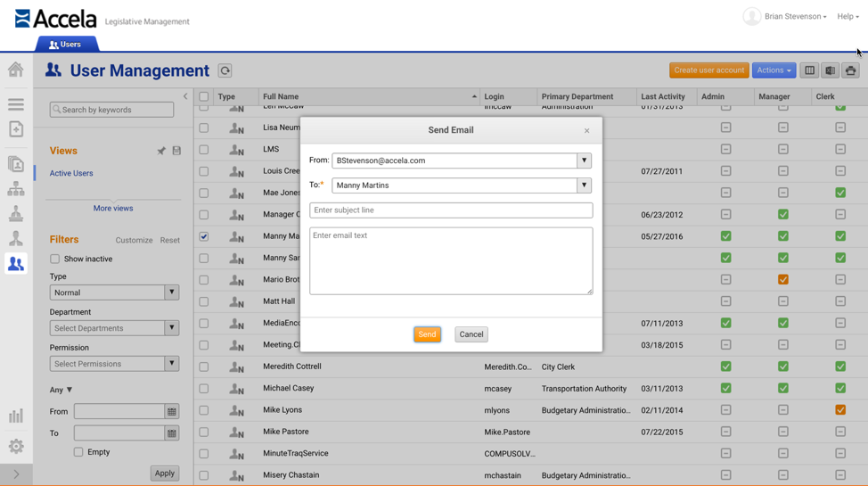Click the From date input field
Image resolution: width=868 pixels, height=486 pixels.
click(x=119, y=411)
